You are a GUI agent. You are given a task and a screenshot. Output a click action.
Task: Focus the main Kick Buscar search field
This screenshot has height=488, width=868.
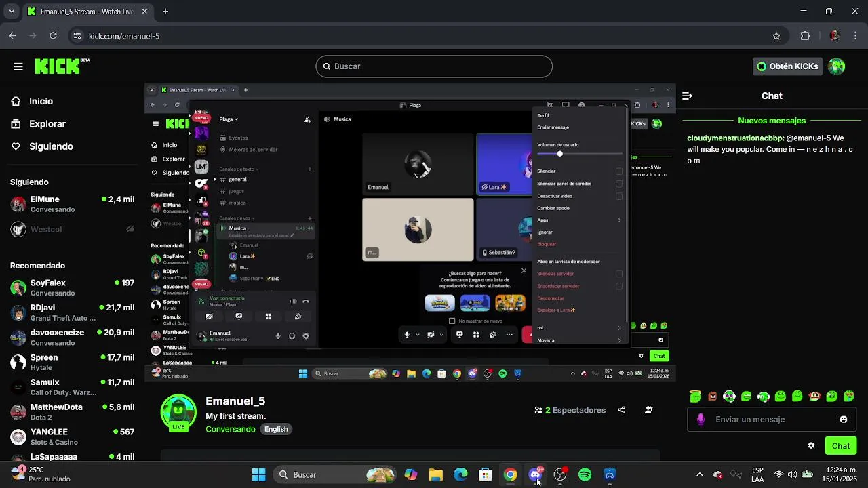click(x=434, y=66)
